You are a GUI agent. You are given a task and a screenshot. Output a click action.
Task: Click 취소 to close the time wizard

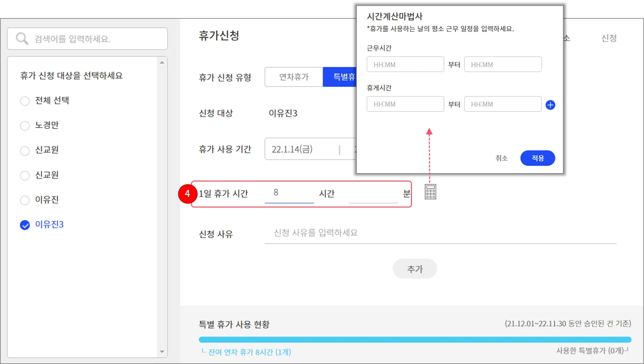pyautogui.click(x=501, y=158)
